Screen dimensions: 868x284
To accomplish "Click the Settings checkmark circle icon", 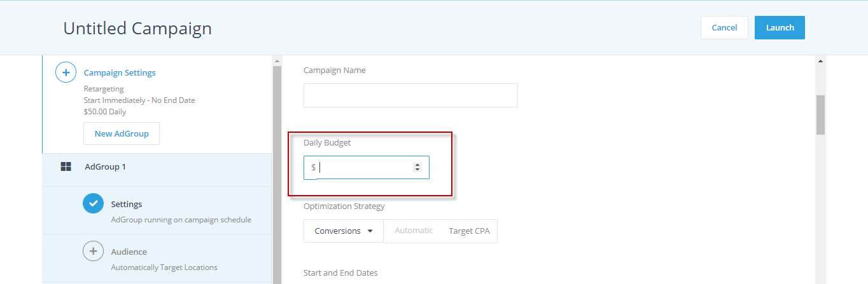I will pyautogui.click(x=94, y=203).
